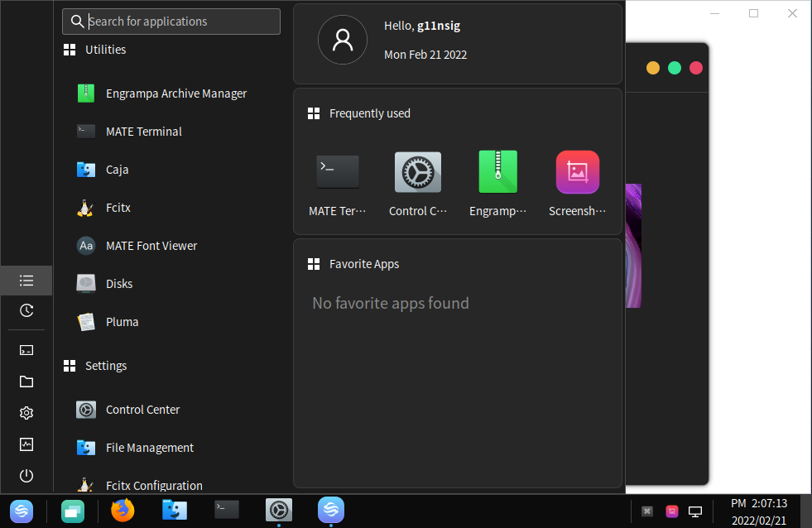Open Pluma text editor
812x528 pixels.
click(120, 321)
